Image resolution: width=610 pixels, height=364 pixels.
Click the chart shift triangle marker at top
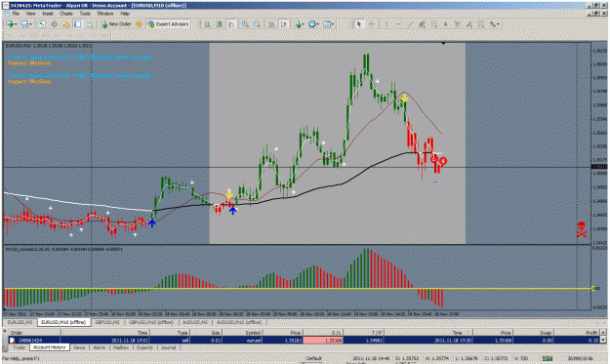(443, 44)
